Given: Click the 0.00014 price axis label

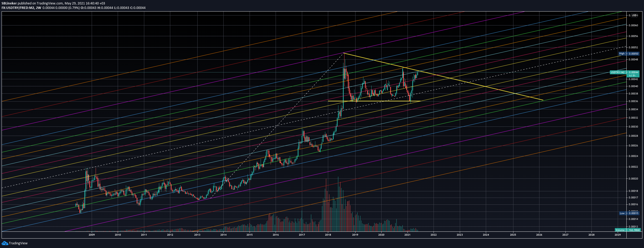Looking at the screenshot, I should [633, 219].
